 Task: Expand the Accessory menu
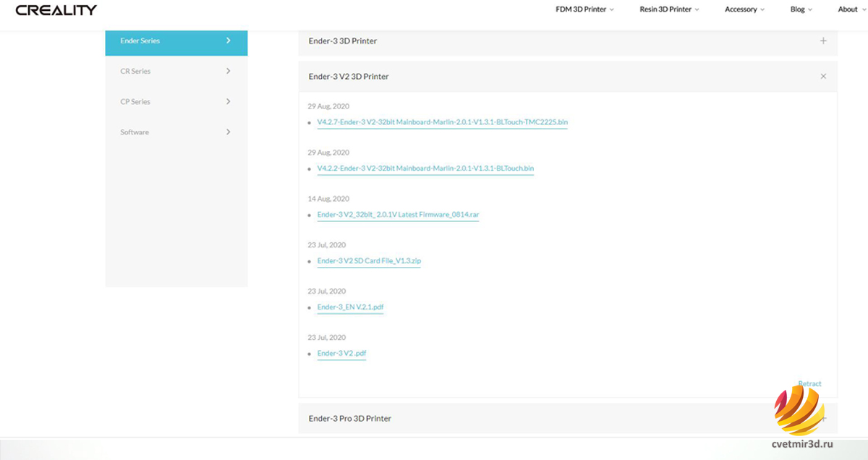[x=744, y=9]
